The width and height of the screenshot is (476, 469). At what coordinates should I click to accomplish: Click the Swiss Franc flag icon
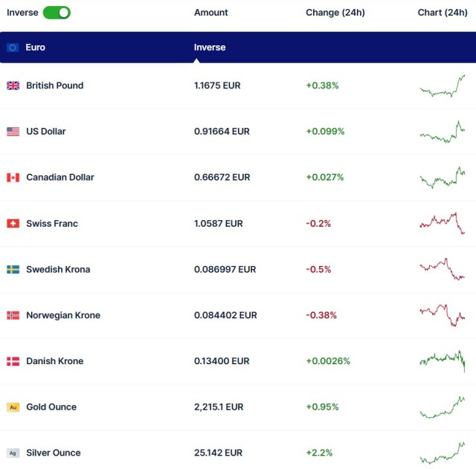coord(13,224)
